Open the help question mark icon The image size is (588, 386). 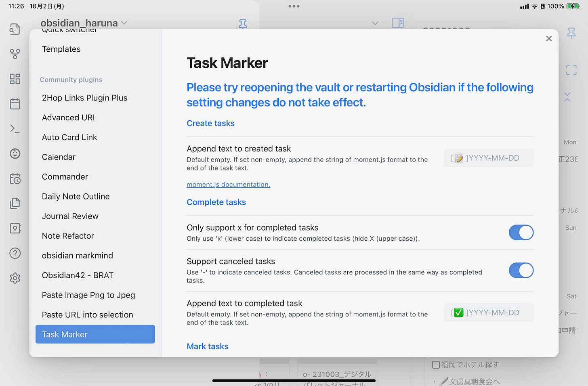coord(15,253)
